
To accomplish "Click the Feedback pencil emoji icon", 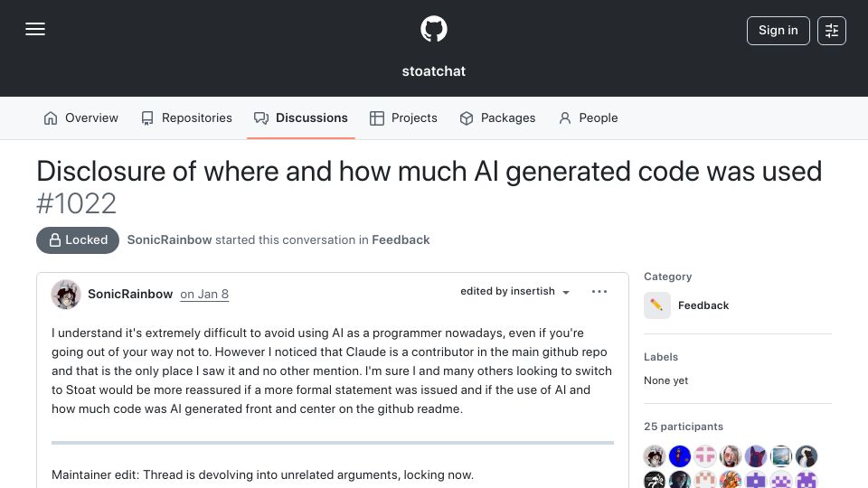I will coord(657,305).
